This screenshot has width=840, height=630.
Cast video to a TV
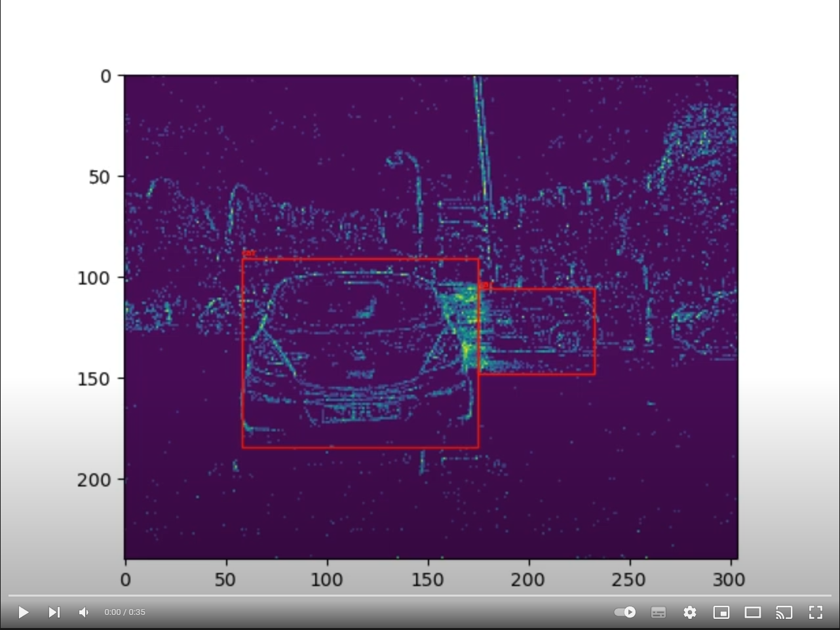(784, 612)
